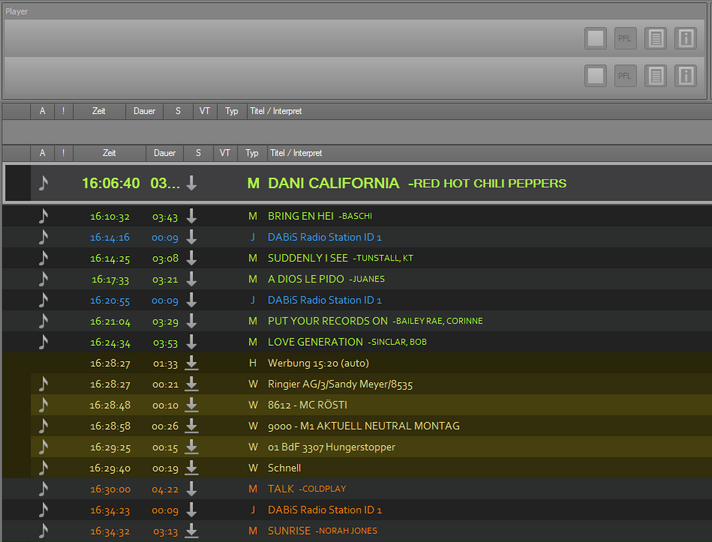Click the type letter H on Werbung row
The width and height of the screenshot is (712, 542).
click(x=253, y=363)
